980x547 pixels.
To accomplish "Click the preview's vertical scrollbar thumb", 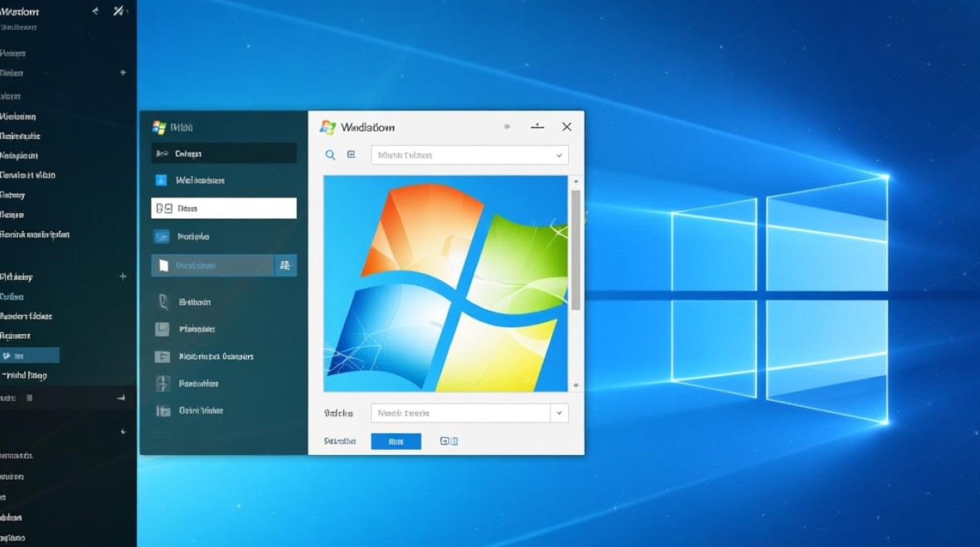I will tap(575, 248).
